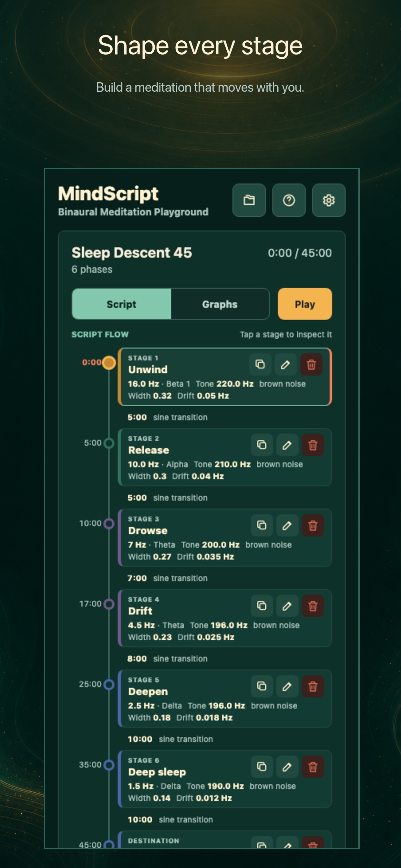The width and height of the screenshot is (401, 868).
Task: Open the 7:00 sine transition
Action: (x=168, y=578)
